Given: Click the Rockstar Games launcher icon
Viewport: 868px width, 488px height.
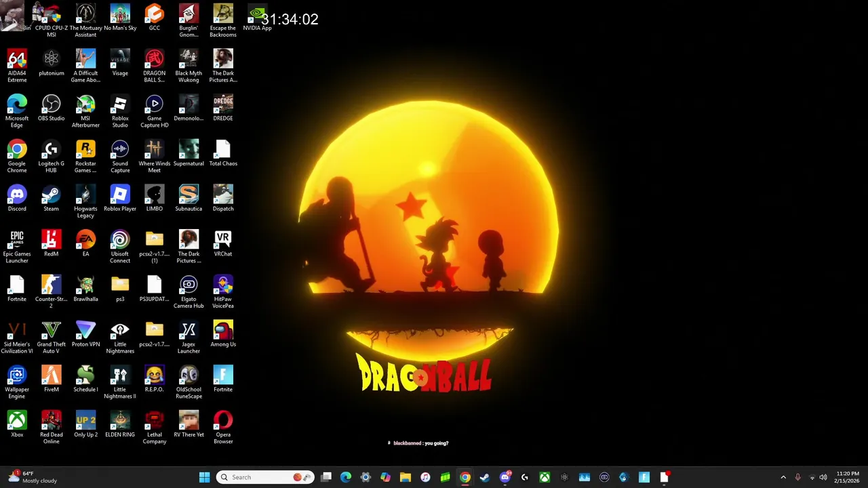Looking at the screenshot, I should [x=85, y=157].
